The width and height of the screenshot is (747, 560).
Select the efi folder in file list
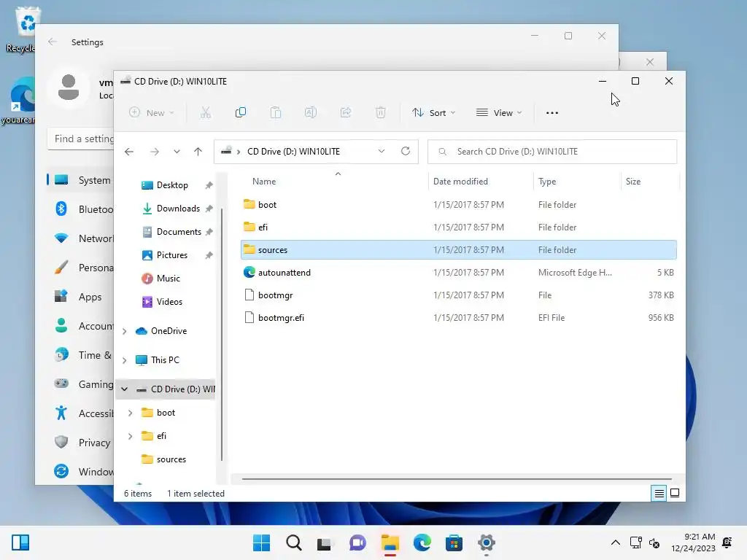(458, 227)
